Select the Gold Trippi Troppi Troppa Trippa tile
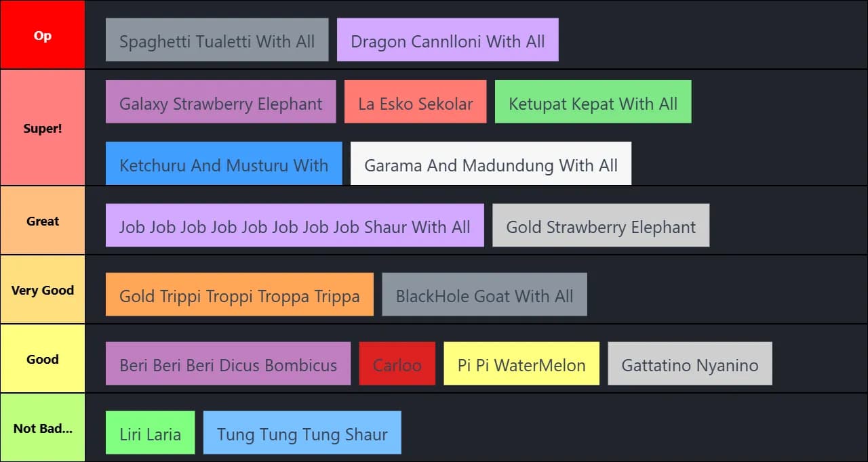Image resolution: width=868 pixels, height=462 pixels. [239, 295]
